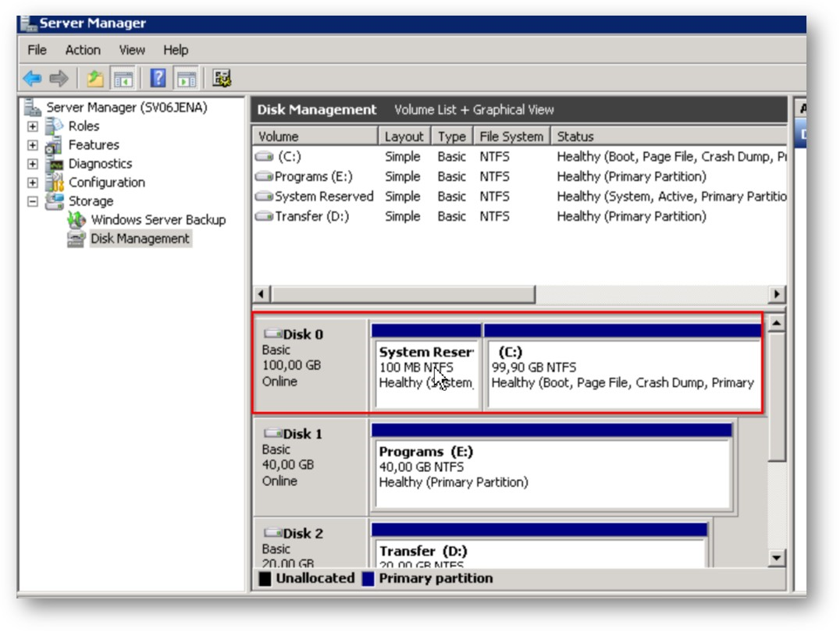Click the Disk 1 Basic label area
Image resolution: width=840 pixels, height=632 pixels.
point(310,466)
